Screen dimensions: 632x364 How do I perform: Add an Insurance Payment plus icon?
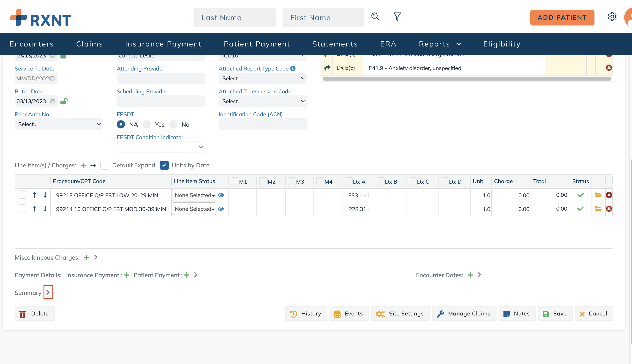click(126, 275)
